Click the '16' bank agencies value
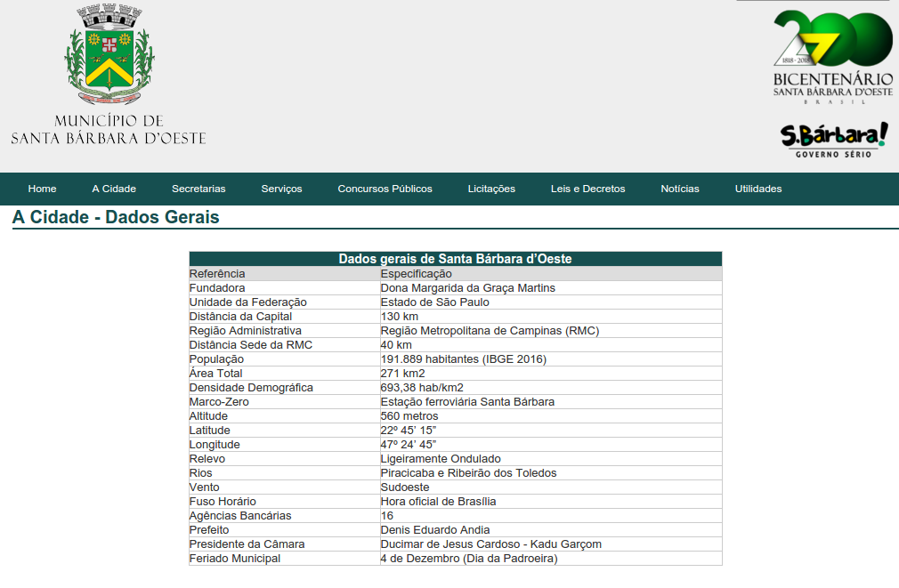899x588 pixels. click(x=387, y=516)
